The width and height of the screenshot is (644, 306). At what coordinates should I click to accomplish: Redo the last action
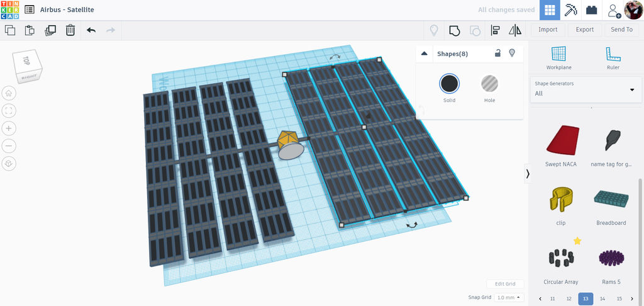[x=111, y=30]
